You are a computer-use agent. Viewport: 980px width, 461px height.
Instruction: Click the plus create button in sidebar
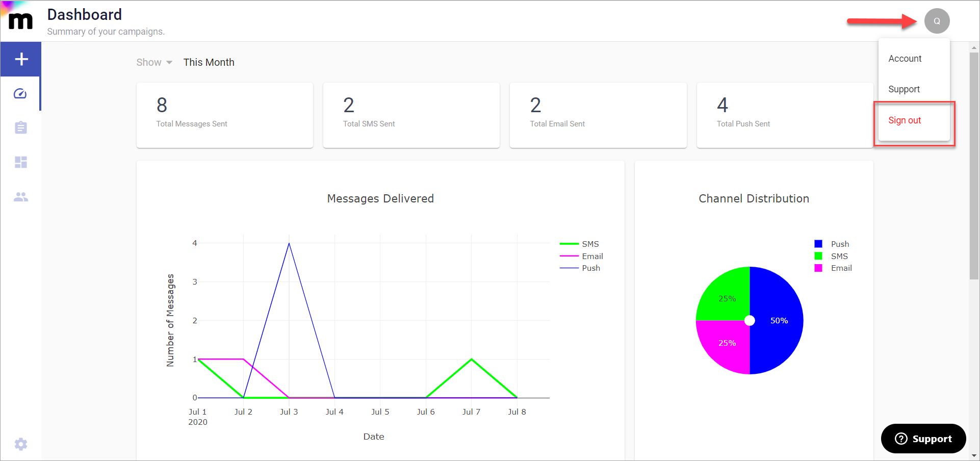(21, 59)
